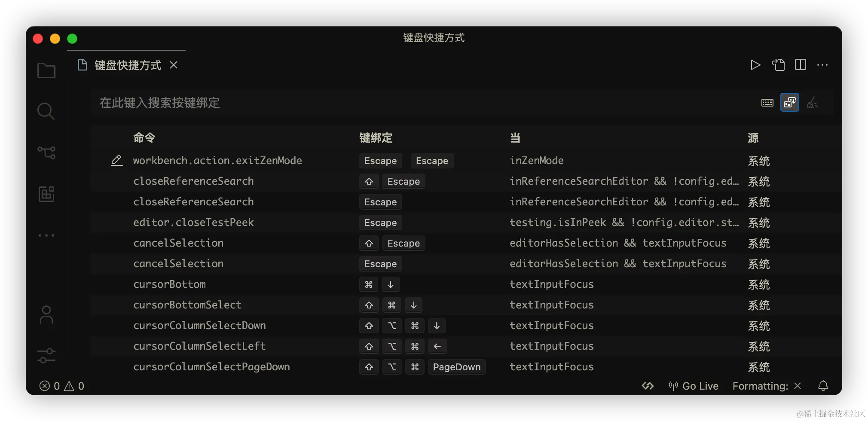Select cursorColumnSelectPageDown command row
The height and width of the screenshot is (421, 868).
click(x=466, y=367)
